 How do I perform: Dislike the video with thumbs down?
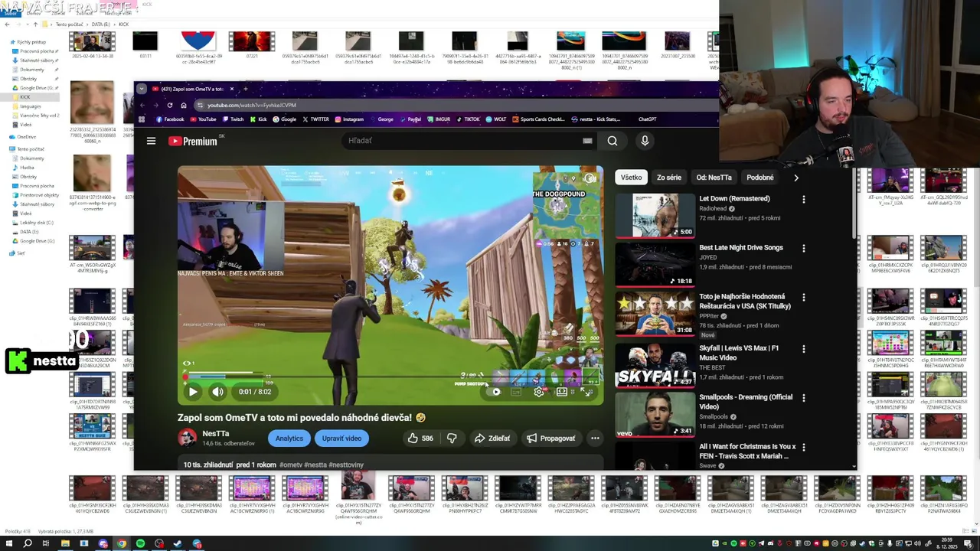tap(452, 439)
